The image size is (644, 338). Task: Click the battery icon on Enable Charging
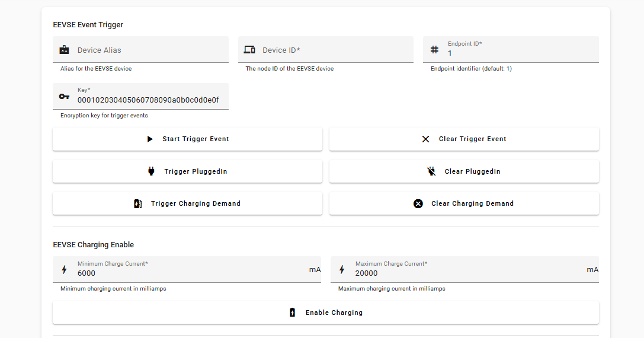(292, 313)
